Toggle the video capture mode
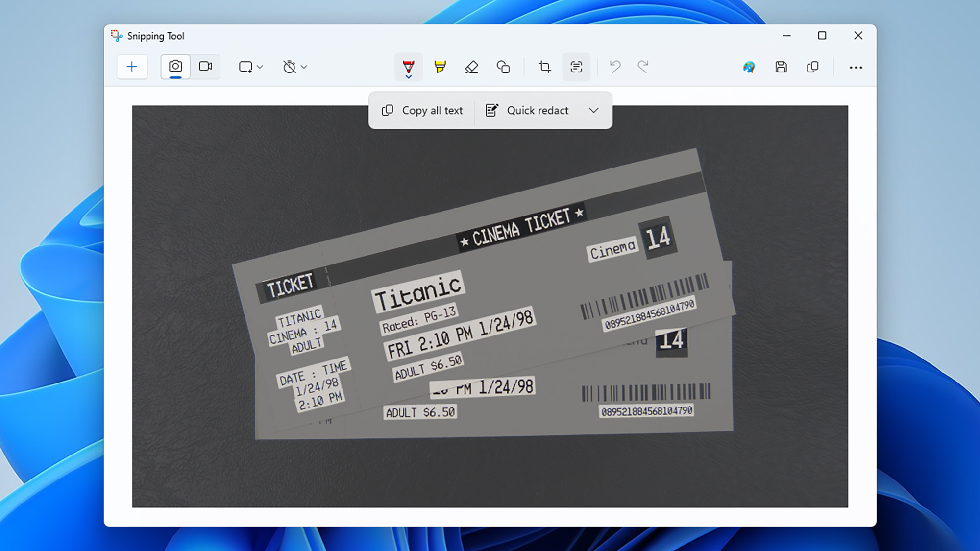The height and width of the screenshot is (551, 980). click(205, 67)
